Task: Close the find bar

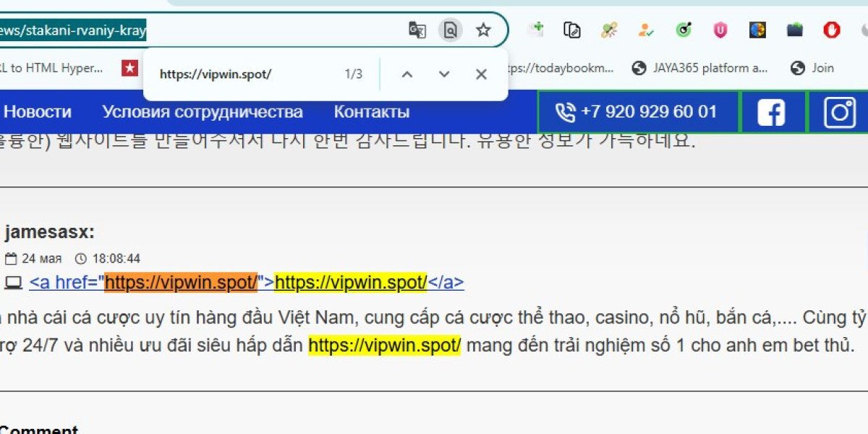Action: click(x=481, y=74)
